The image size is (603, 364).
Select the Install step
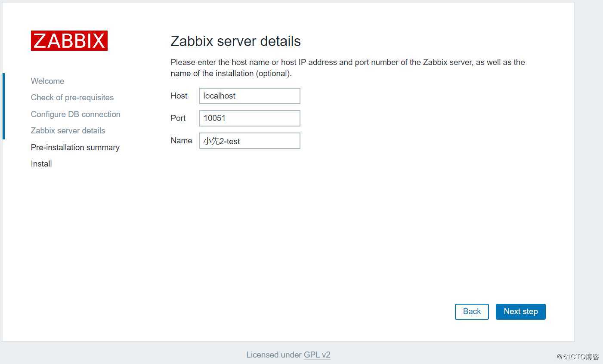click(x=41, y=163)
